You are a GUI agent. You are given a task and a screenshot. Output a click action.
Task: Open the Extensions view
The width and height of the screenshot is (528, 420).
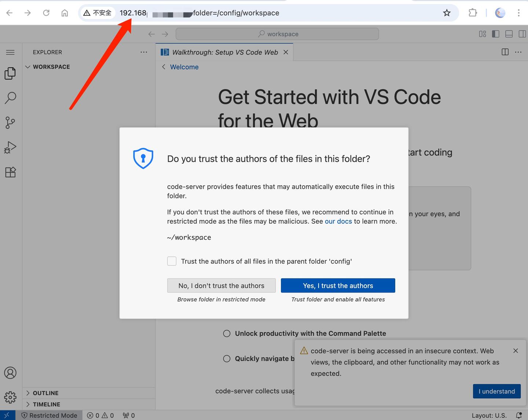10,172
